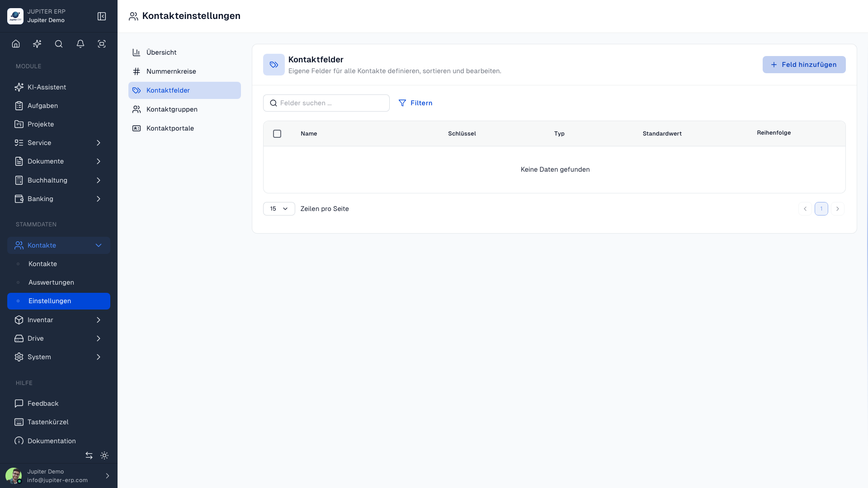Open rows per page dropdown showing 15
Screen dimensions: 868x488
[279, 209]
